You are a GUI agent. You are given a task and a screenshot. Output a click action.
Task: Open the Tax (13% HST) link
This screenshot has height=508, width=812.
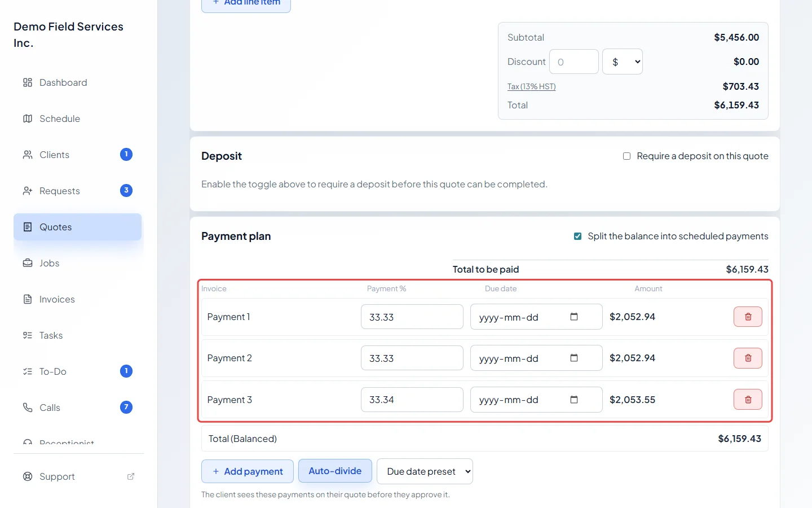click(531, 86)
